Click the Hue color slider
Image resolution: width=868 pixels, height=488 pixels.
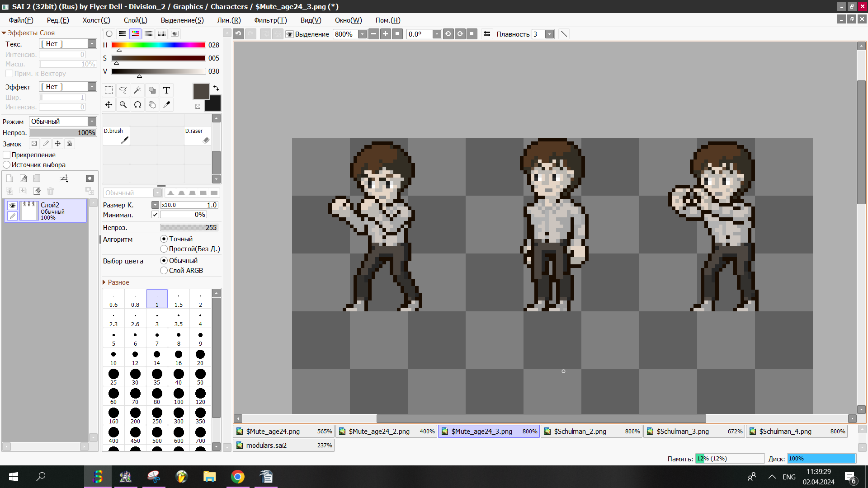point(158,45)
